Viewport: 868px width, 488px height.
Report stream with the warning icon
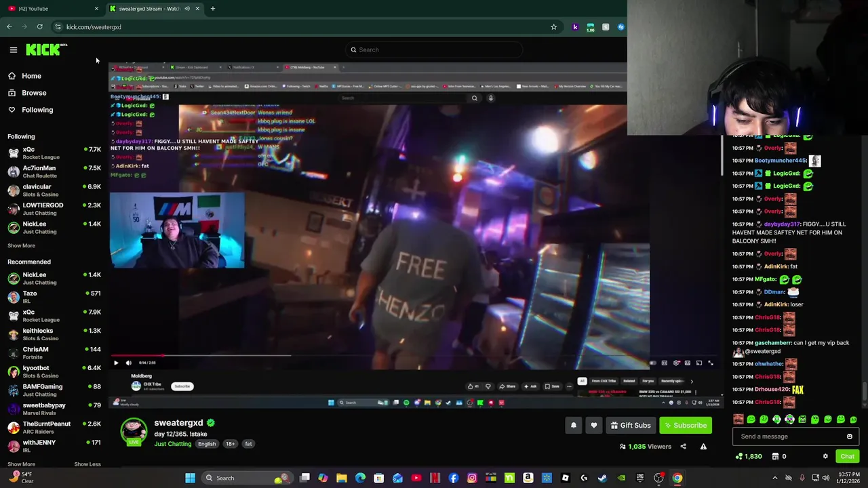(703, 447)
